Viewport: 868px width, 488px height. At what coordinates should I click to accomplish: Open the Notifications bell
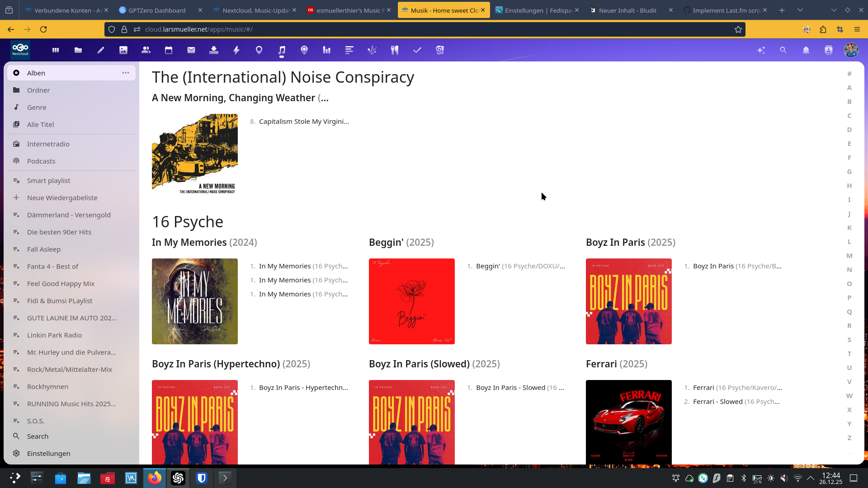point(806,50)
